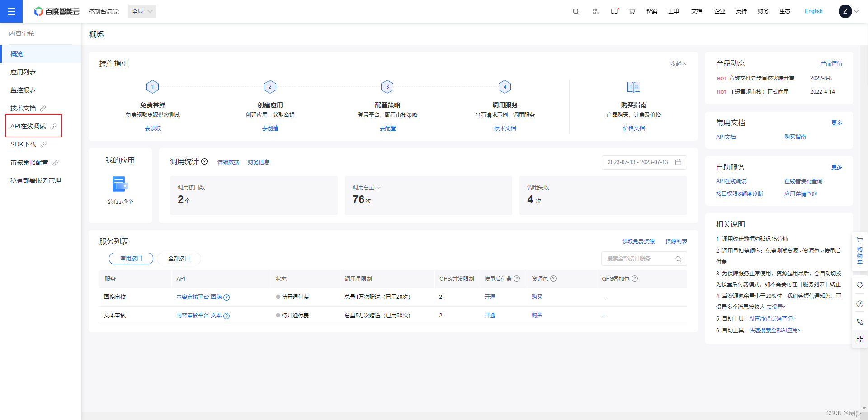Click the 购买指南 book icon
The width and height of the screenshot is (868, 420).
(634, 87)
